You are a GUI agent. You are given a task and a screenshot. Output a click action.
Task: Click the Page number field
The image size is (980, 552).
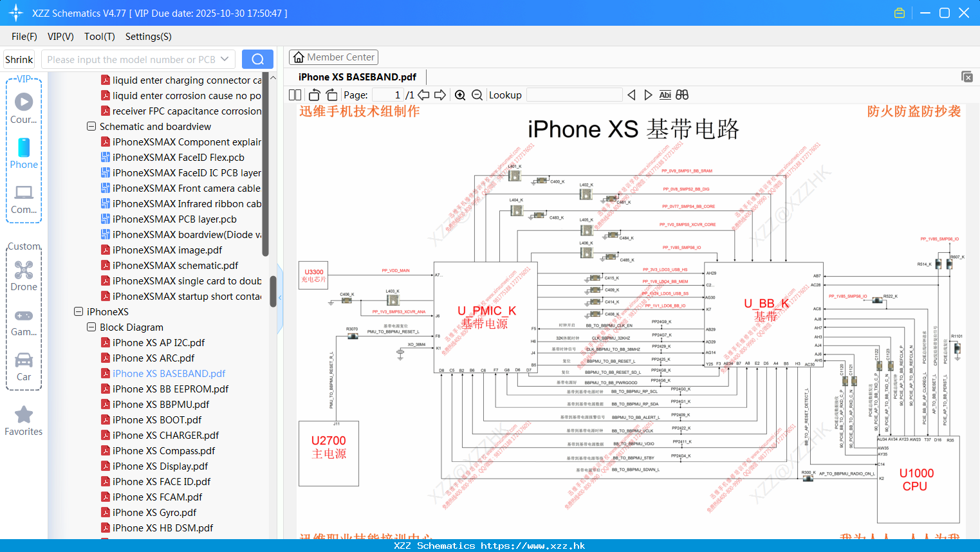click(x=388, y=95)
